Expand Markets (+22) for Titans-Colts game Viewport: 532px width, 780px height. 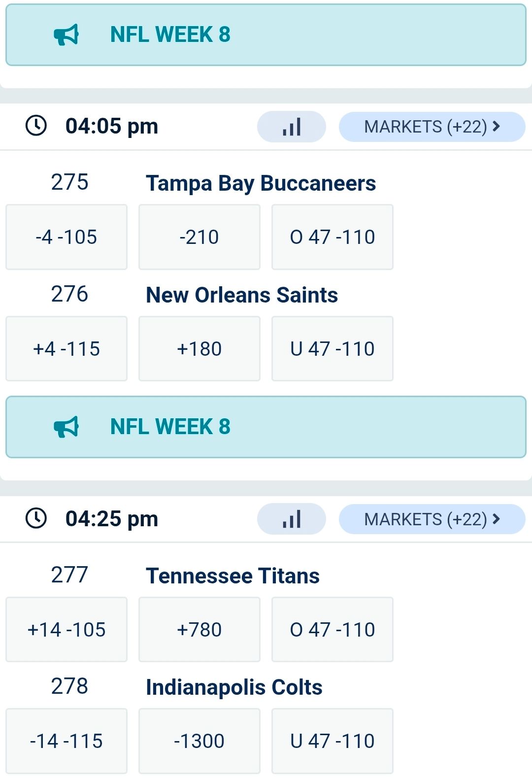pyautogui.click(x=432, y=519)
